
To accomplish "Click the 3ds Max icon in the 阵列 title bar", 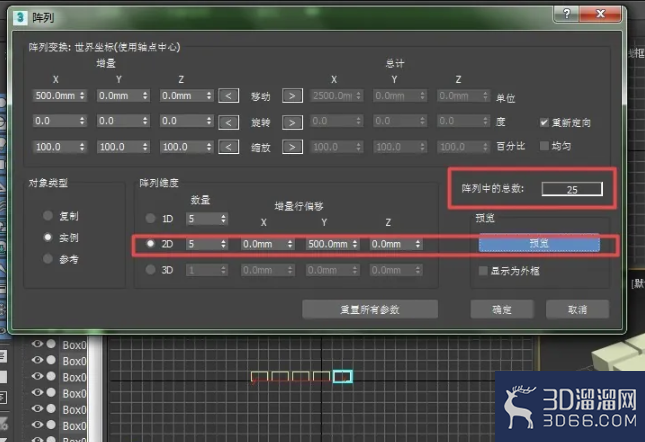I will click(x=20, y=17).
